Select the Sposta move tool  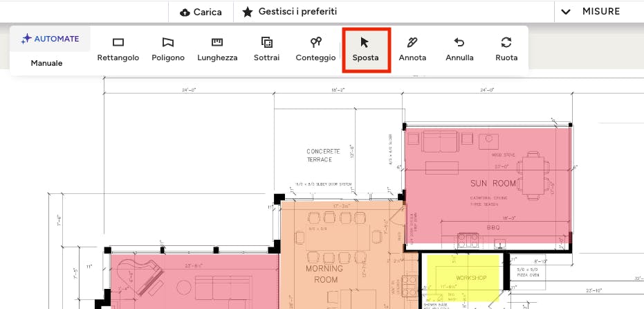365,49
